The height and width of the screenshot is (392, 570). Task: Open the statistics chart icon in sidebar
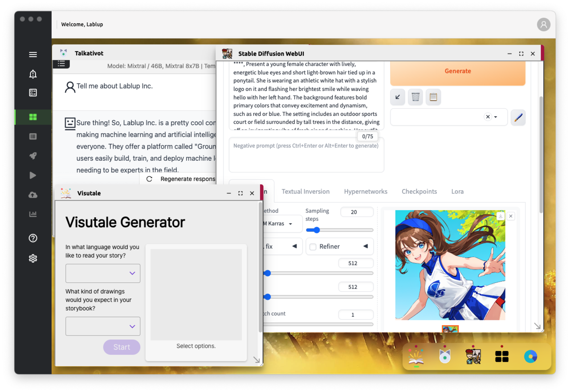tap(33, 214)
